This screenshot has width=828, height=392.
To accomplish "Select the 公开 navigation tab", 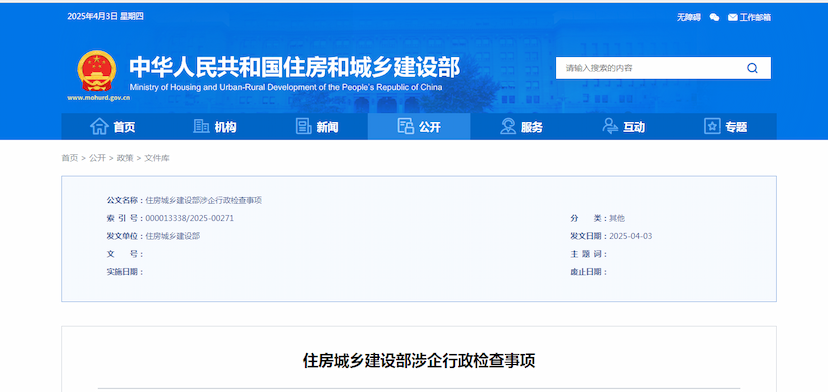I will tap(419, 127).
